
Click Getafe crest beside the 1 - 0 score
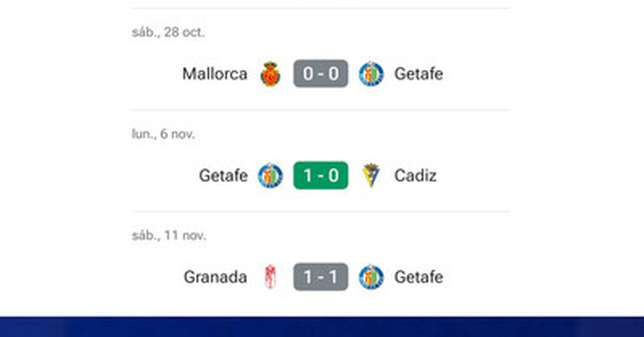(x=270, y=175)
